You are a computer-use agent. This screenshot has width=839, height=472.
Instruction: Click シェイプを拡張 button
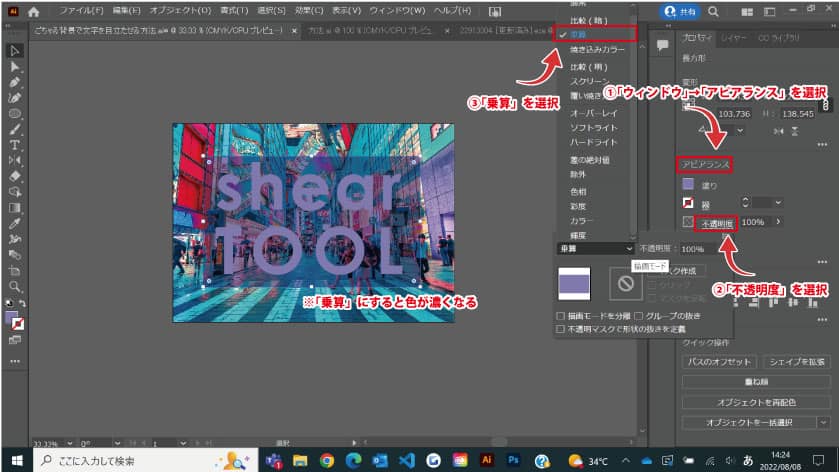click(797, 362)
